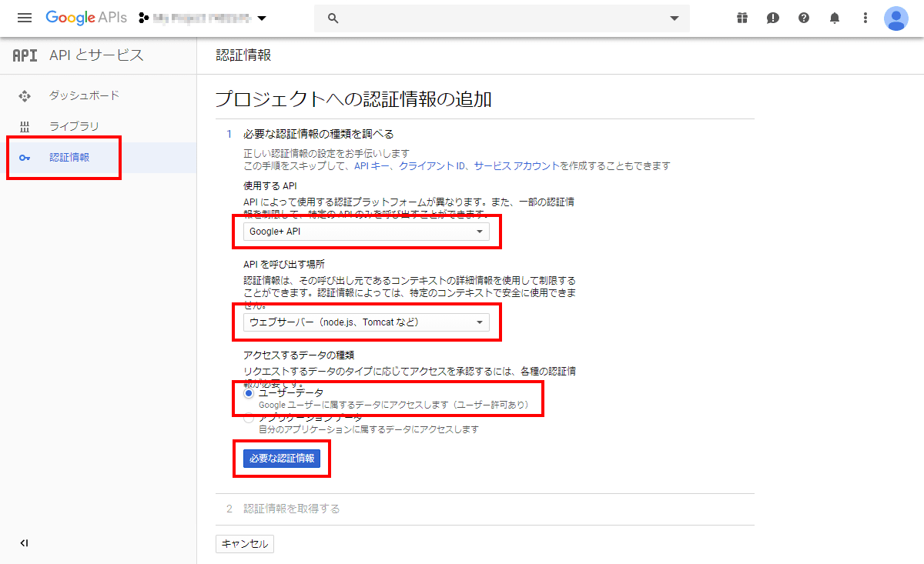Screen dimensions: 924x564
Task: Open the feedback alert icon
Action: point(773,18)
